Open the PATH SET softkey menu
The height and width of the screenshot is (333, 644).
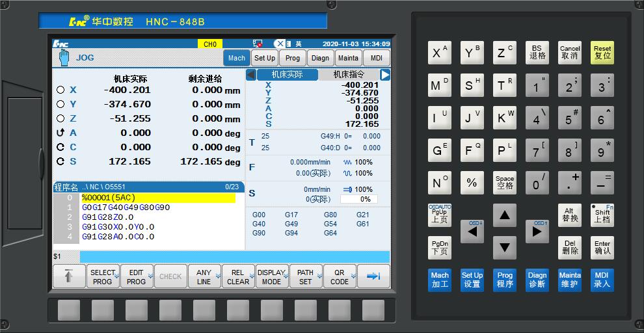(305, 276)
